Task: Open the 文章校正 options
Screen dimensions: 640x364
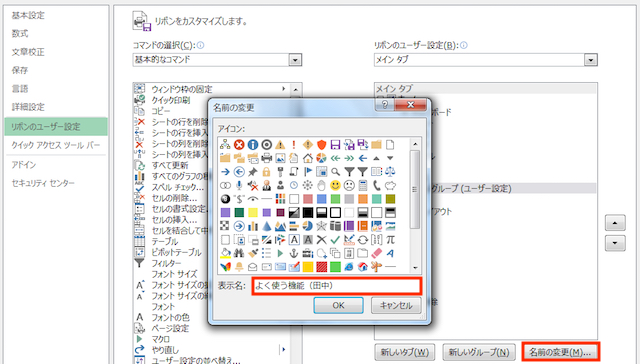Action: (28, 52)
